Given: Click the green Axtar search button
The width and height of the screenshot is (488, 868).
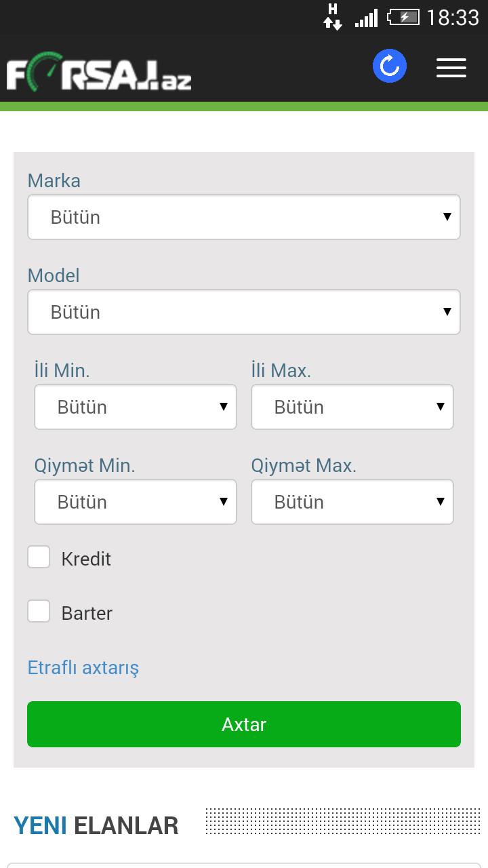Looking at the screenshot, I should point(244,724).
